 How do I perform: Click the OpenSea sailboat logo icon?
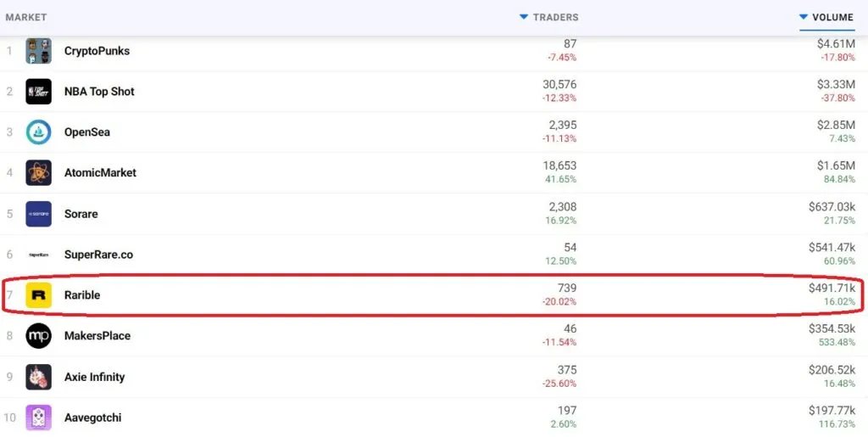point(38,132)
